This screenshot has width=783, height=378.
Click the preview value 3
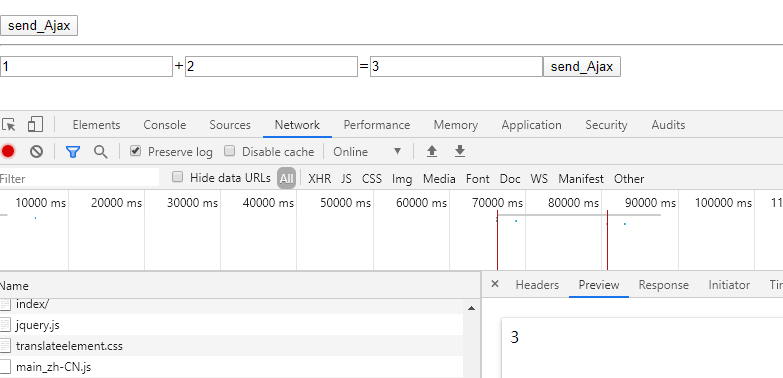515,338
